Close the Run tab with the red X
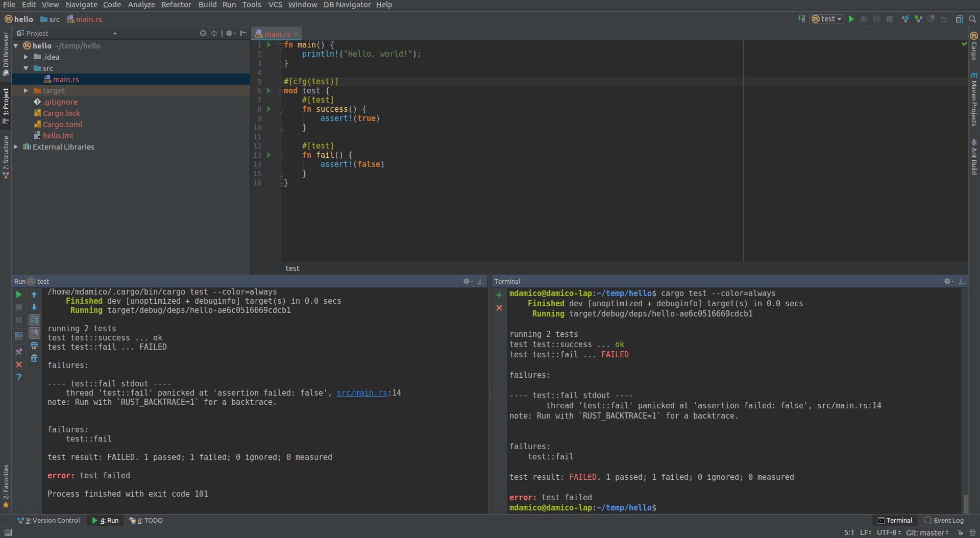980x538 pixels. coord(19,364)
